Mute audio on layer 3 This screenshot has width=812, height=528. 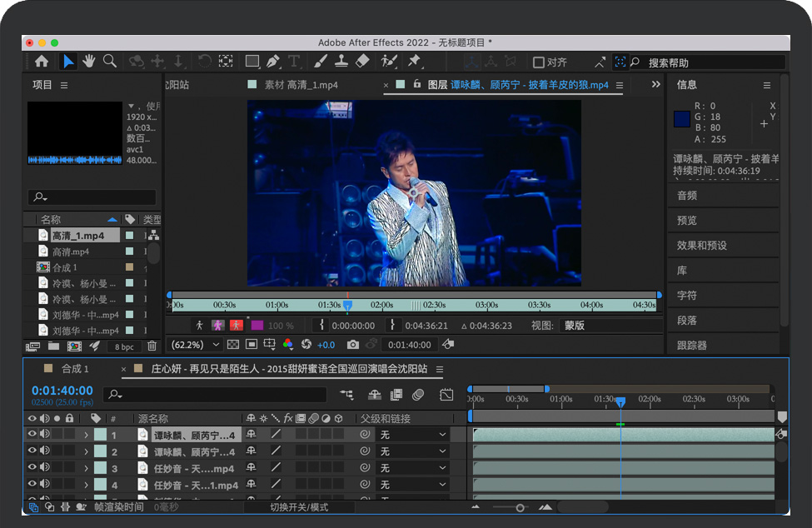pos(44,469)
